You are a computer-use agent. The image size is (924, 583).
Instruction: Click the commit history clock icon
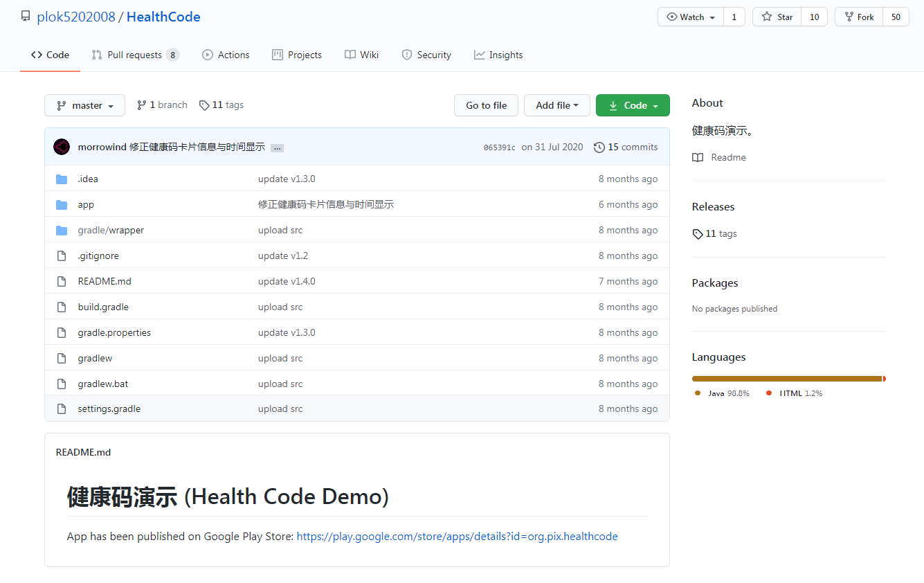tap(599, 147)
